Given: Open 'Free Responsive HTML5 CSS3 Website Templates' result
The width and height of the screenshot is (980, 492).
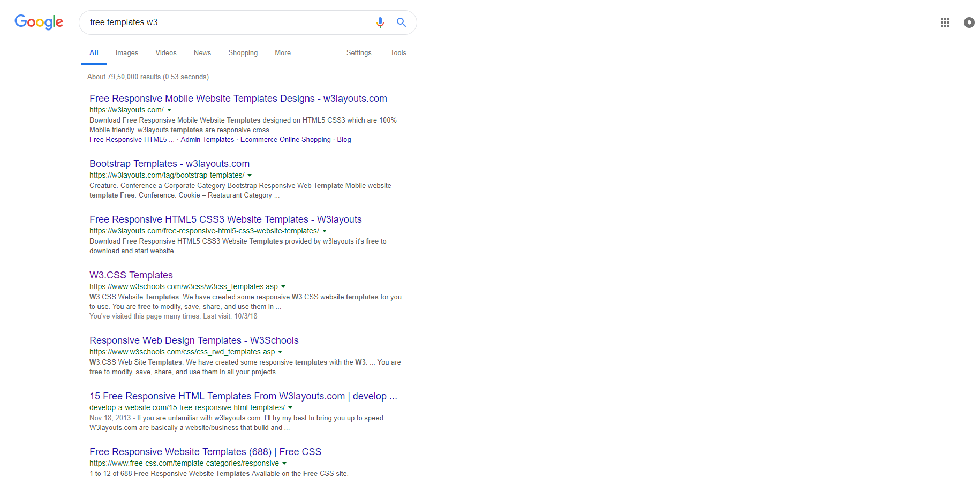Looking at the screenshot, I should (x=225, y=219).
